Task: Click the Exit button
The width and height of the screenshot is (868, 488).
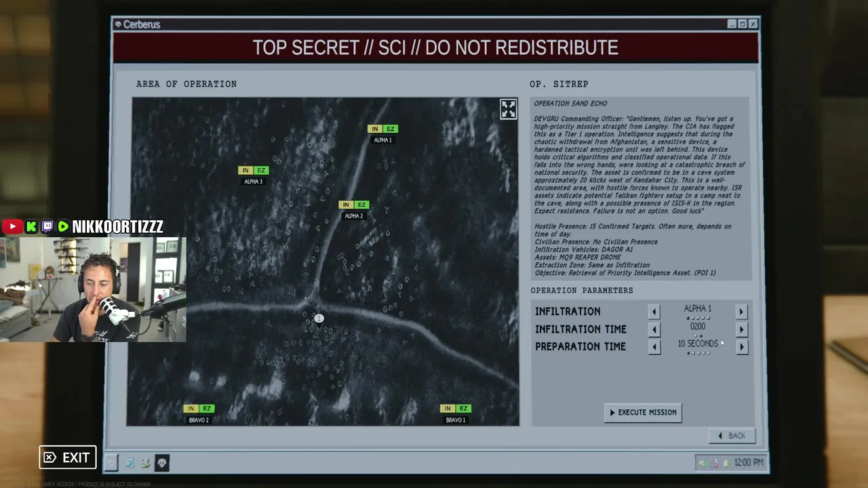Action: coord(68,457)
